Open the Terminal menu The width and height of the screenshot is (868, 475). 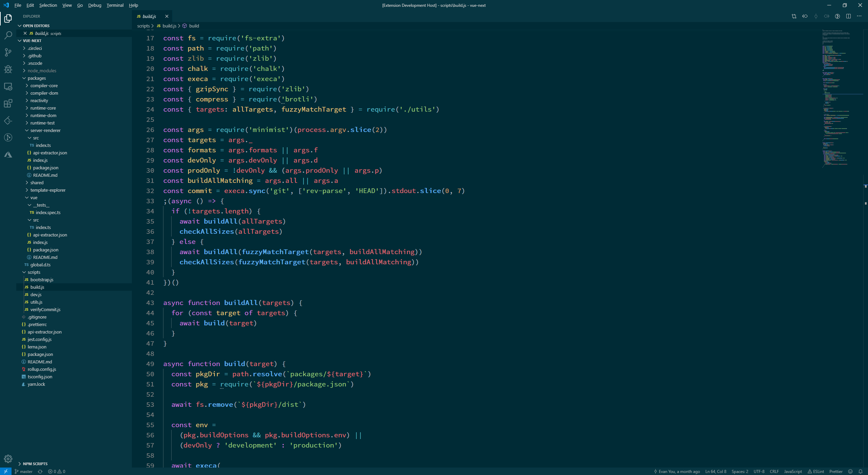tap(115, 5)
